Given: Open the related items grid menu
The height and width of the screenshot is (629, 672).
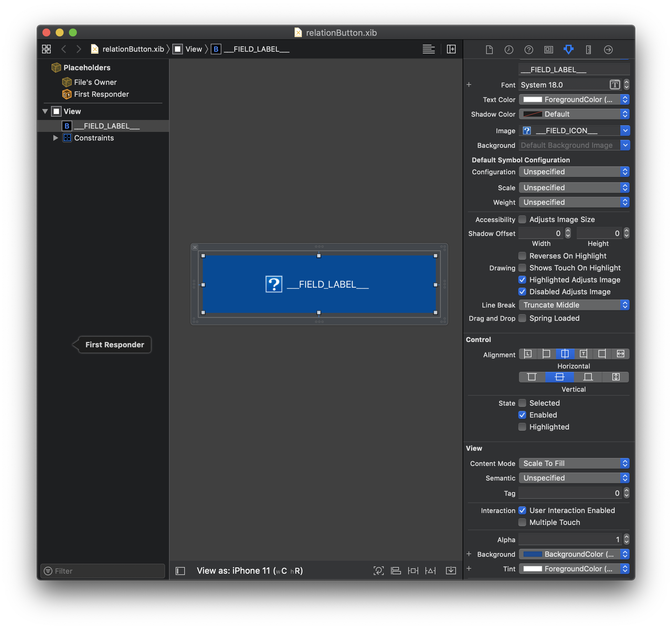Looking at the screenshot, I should tap(46, 49).
